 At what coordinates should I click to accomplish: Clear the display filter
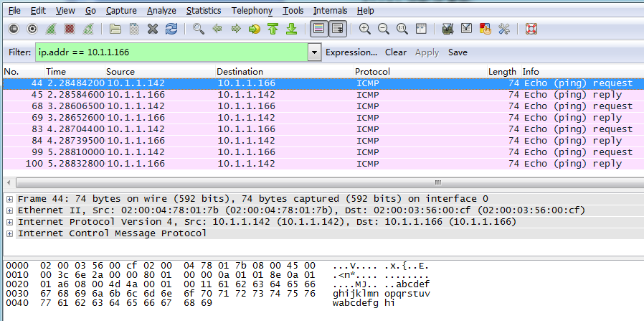pyautogui.click(x=396, y=52)
